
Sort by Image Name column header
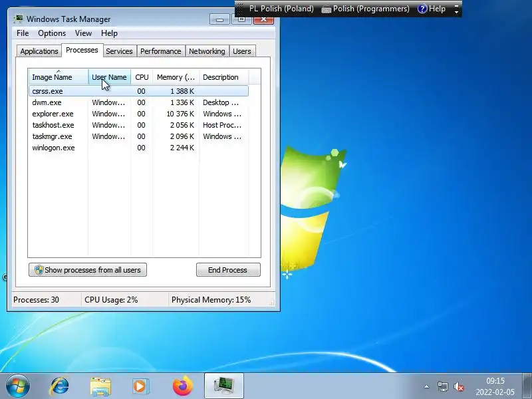[x=59, y=77]
